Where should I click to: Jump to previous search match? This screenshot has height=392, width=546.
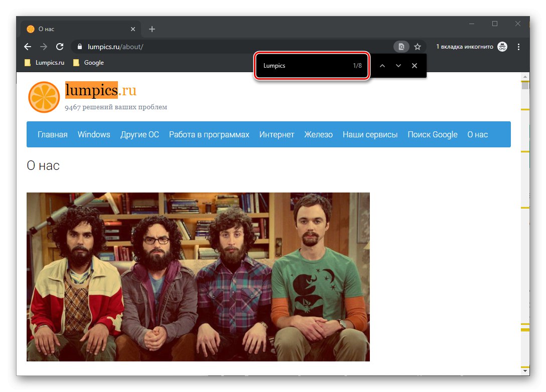[x=382, y=66]
